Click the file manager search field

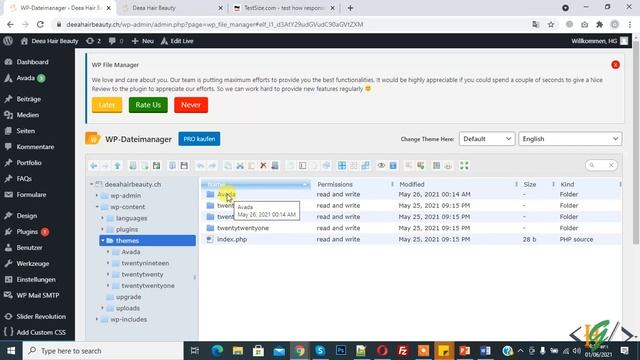click(600, 165)
